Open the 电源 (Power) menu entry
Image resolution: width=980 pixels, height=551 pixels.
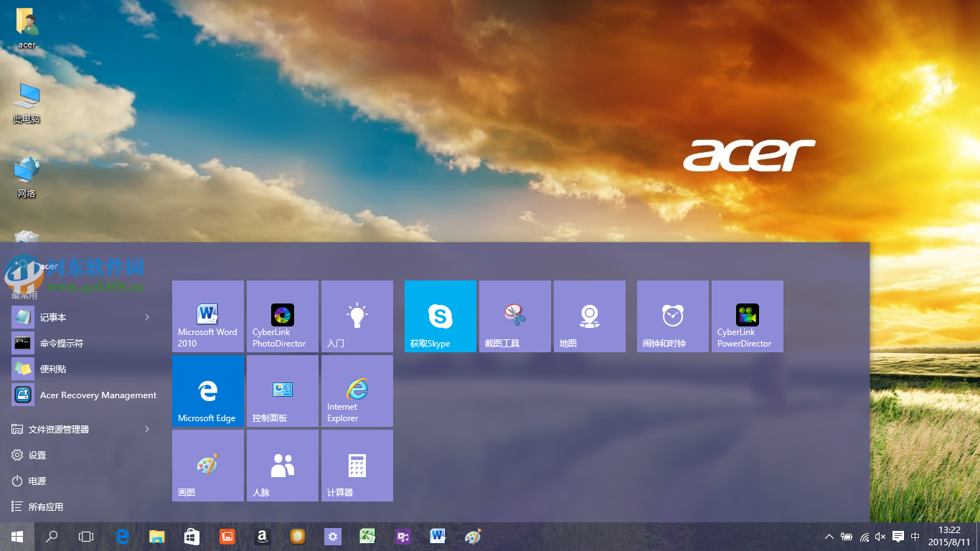pyautogui.click(x=36, y=481)
